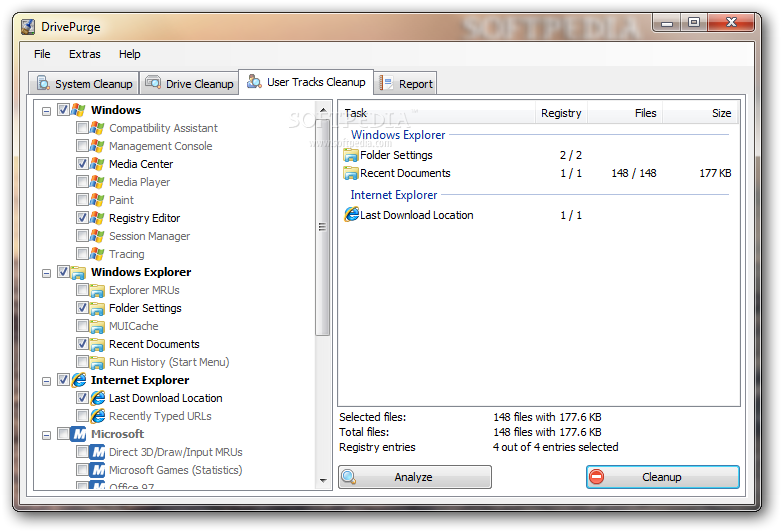Switch to the System Cleanup tab
Screen dimensions: 782x532
(x=84, y=83)
